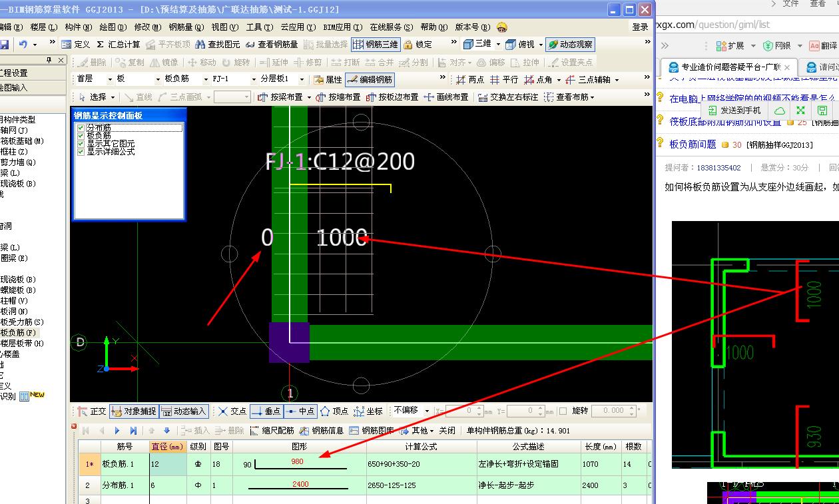Open 钢筋信息 tool
839x504 pixels.
[322, 431]
